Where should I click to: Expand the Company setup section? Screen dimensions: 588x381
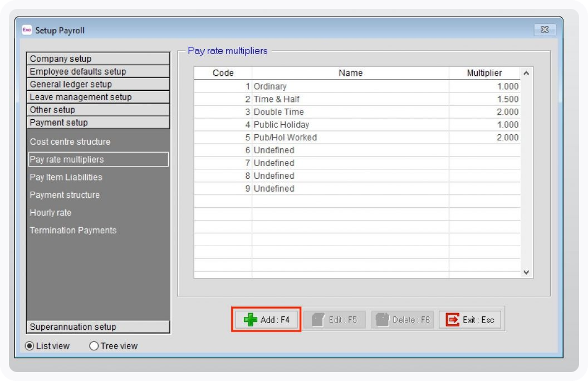(98, 58)
